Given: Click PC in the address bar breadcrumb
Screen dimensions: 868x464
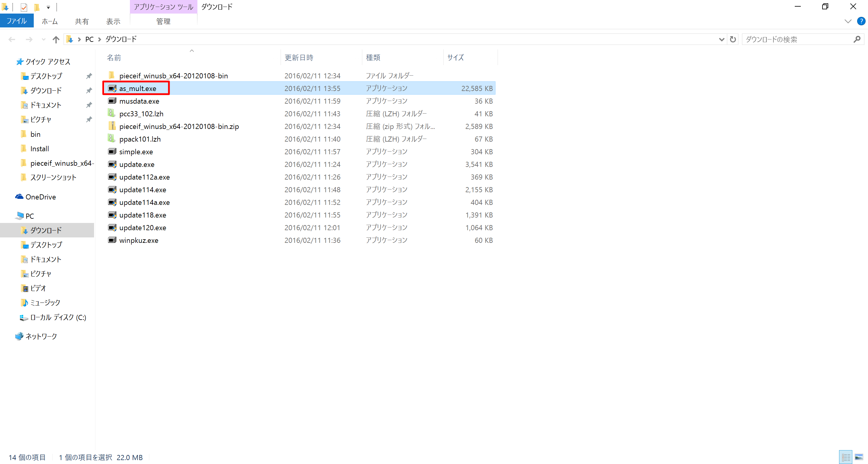Looking at the screenshot, I should point(89,39).
